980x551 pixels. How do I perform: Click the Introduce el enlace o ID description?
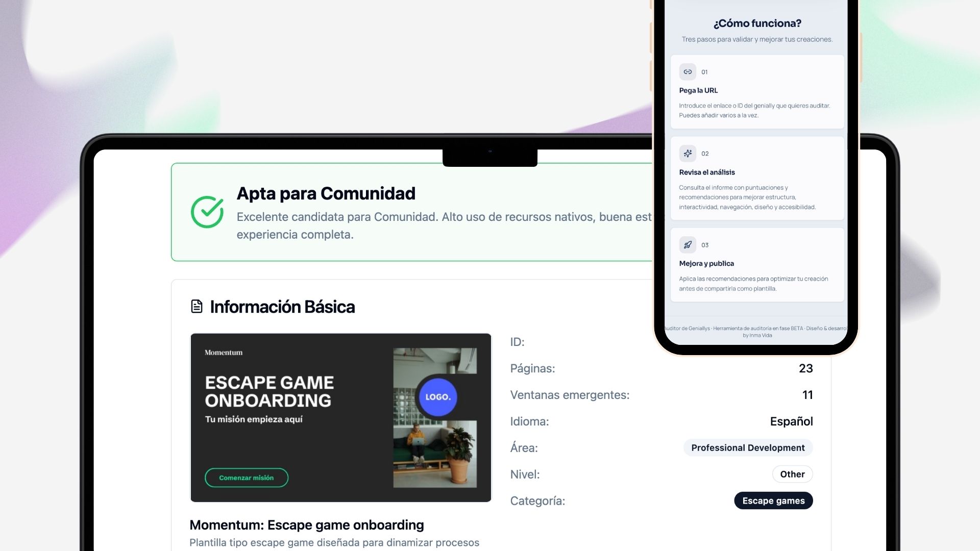tap(754, 110)
